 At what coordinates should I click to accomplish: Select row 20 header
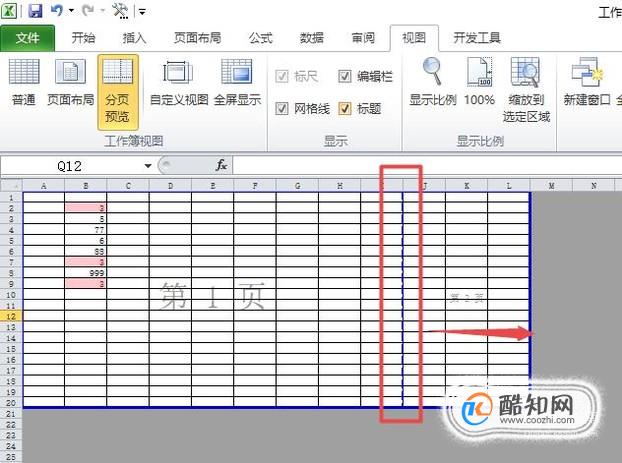tap(11, 403)
